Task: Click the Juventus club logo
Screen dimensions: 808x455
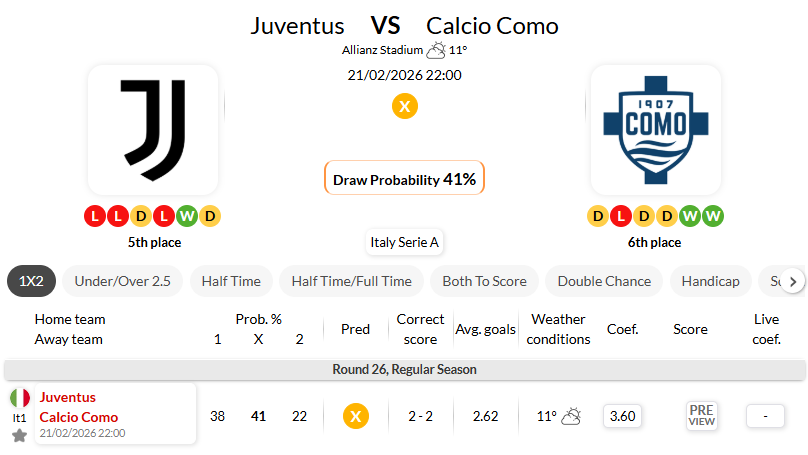Action: point(153,130)
